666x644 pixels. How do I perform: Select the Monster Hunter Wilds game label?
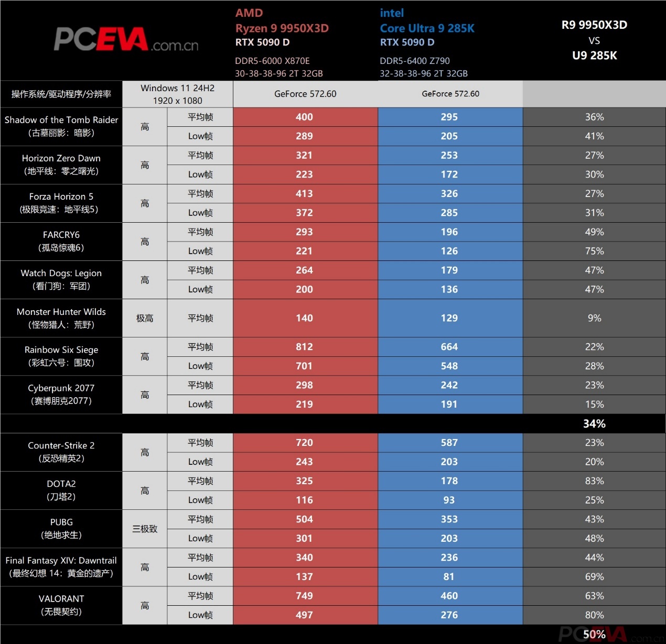click(61, 318)
